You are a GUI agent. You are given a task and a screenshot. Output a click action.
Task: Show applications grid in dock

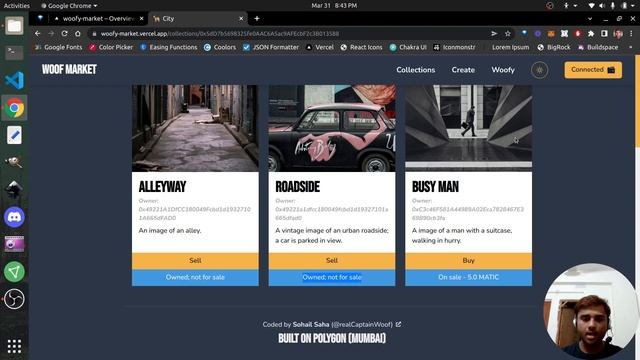14,346
